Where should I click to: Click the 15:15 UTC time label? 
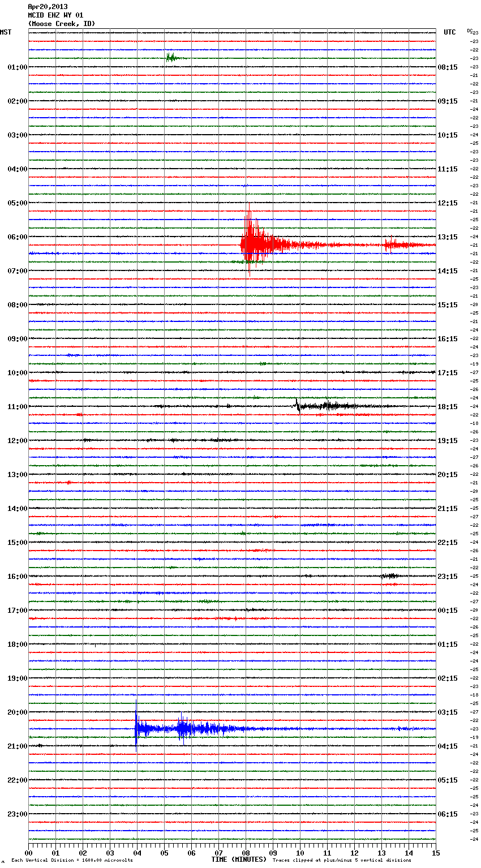[448, 305]
